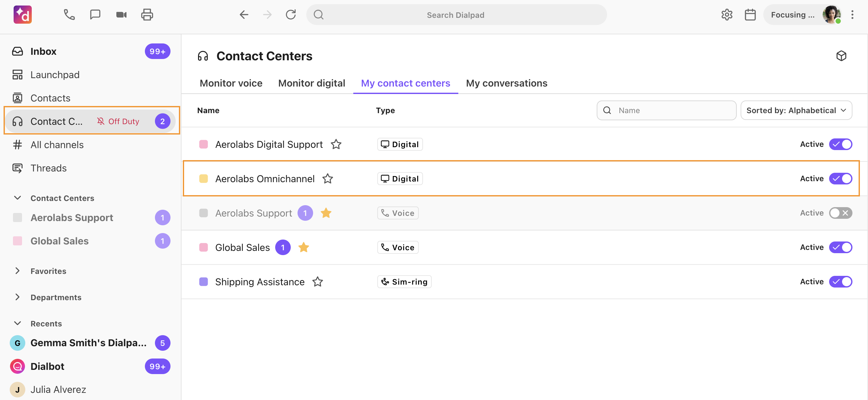
Task: Unfavorite Aerolabs Support gold star
Action: 326,213
